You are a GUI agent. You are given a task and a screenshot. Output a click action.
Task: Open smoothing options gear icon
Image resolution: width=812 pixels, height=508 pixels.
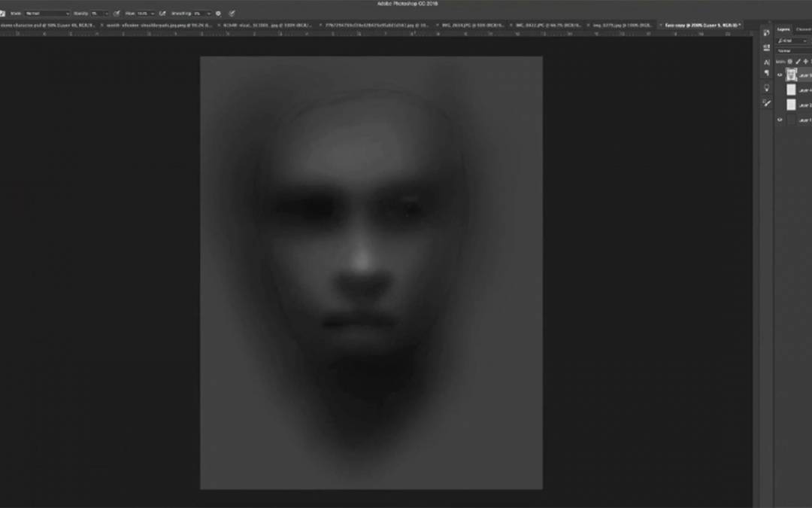219,14
